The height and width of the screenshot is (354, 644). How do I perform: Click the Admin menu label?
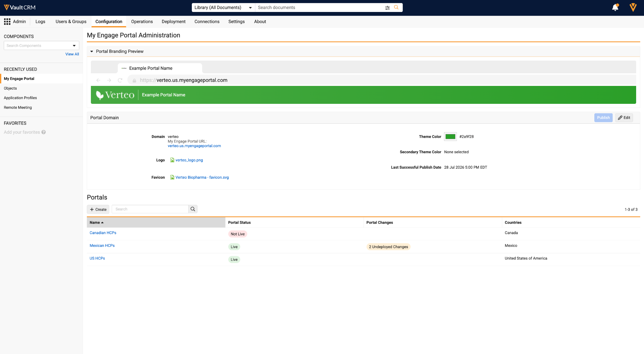pyautogui.click(x=19, y=21)
